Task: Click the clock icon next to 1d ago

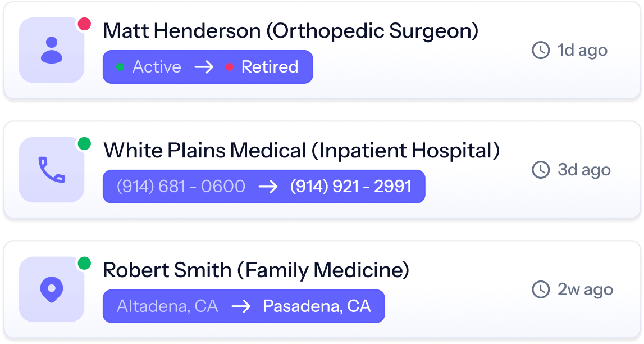Action: click(x=541, y=50)
